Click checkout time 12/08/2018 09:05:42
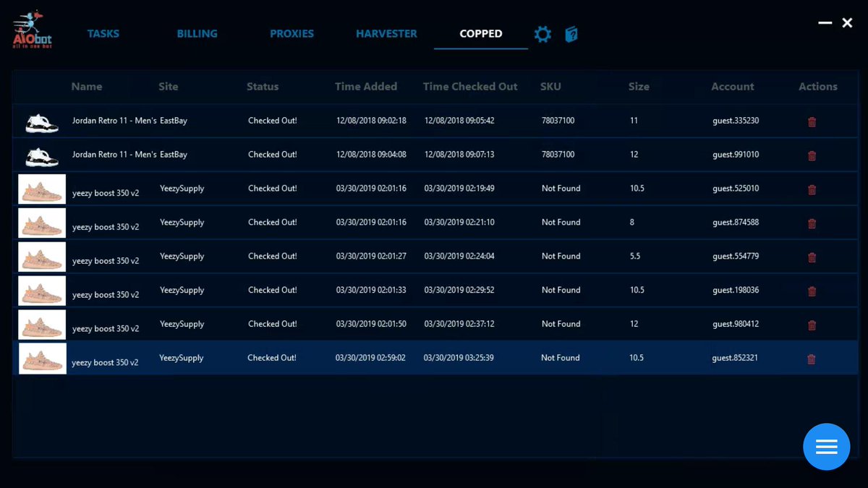 click(x=459, y=121)
